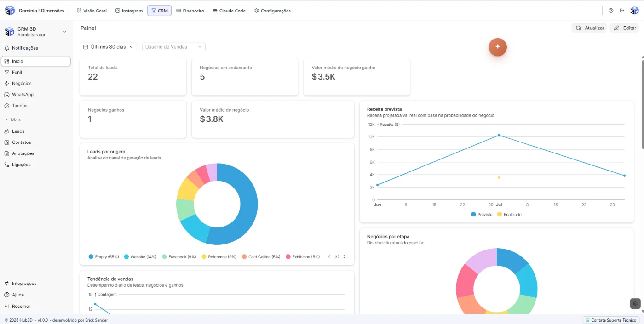Click the logout icon in top bar
644x324 pixels.
pos(622,11)
